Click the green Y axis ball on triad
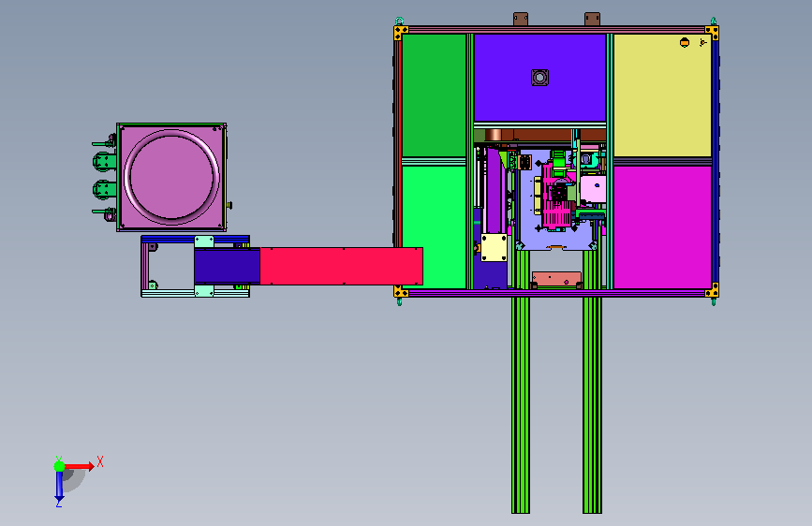Image resolution: width=812 pixels, height=526 pixels. pos(60,466)
